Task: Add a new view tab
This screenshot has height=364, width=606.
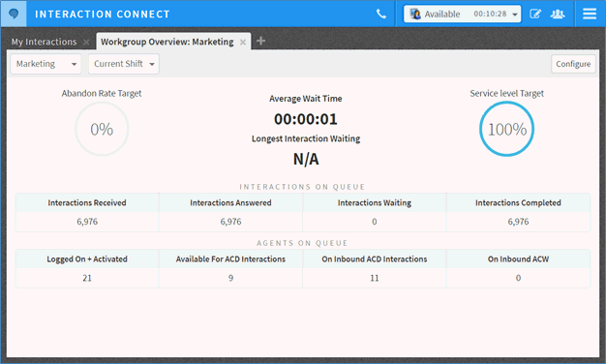Action: [x=260, y=41]
